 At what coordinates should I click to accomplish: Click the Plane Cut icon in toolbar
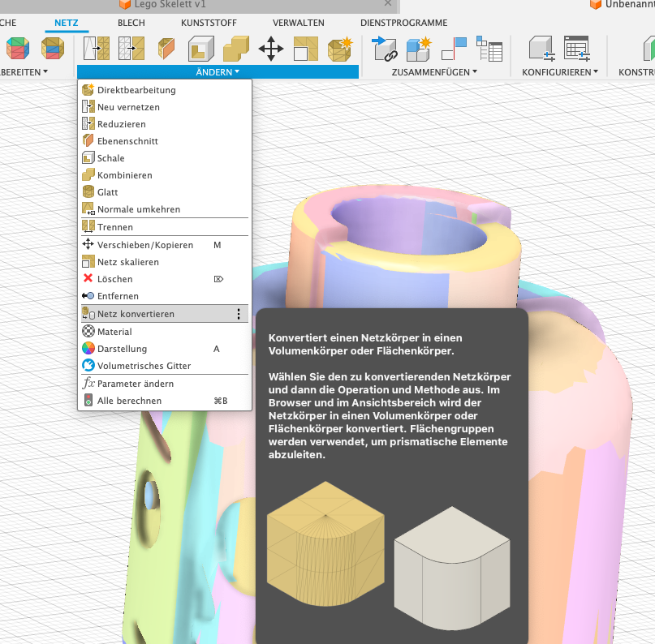coord(166,49)
